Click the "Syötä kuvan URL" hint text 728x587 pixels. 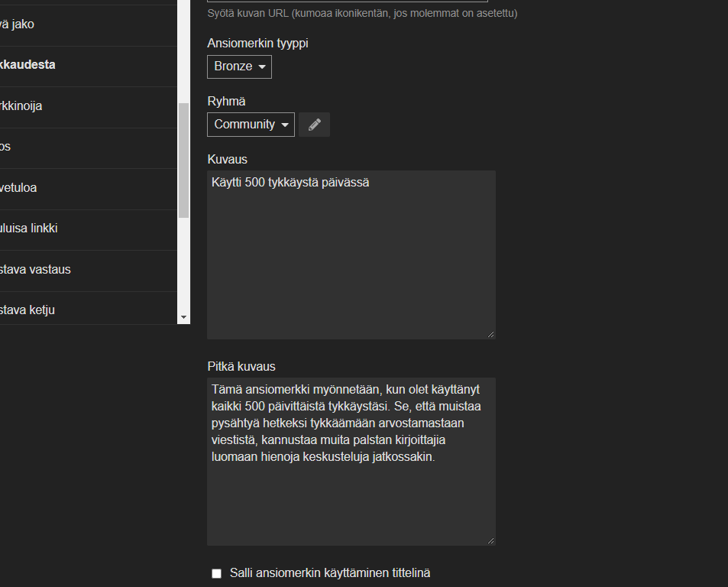(362, 14)
